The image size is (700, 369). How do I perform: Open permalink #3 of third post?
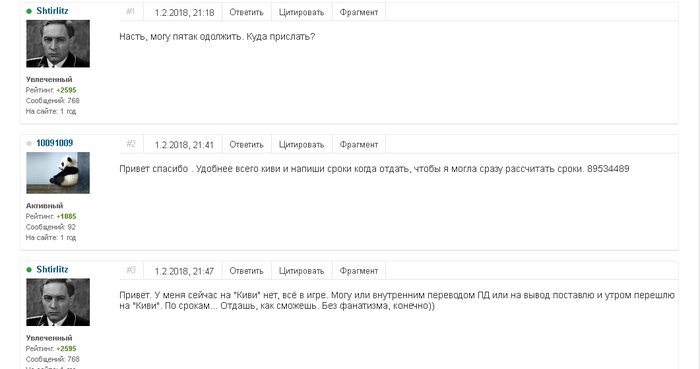point(130,270)
